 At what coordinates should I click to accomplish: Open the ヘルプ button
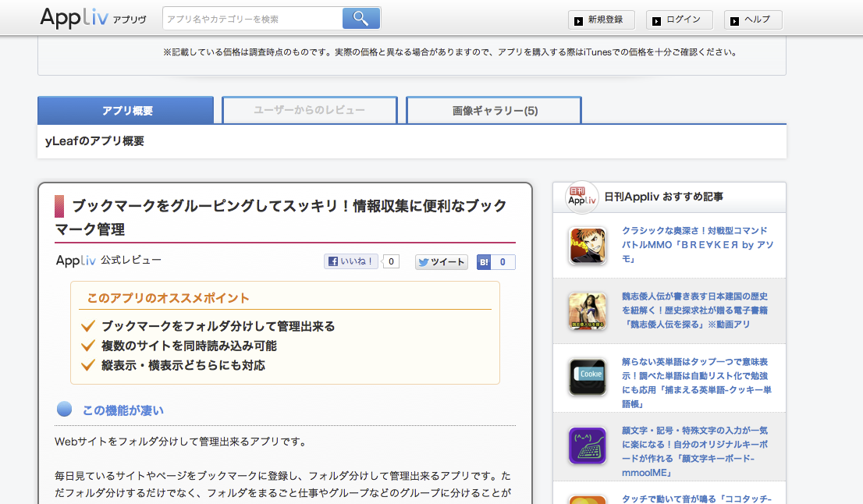click(x=753, y=20)
